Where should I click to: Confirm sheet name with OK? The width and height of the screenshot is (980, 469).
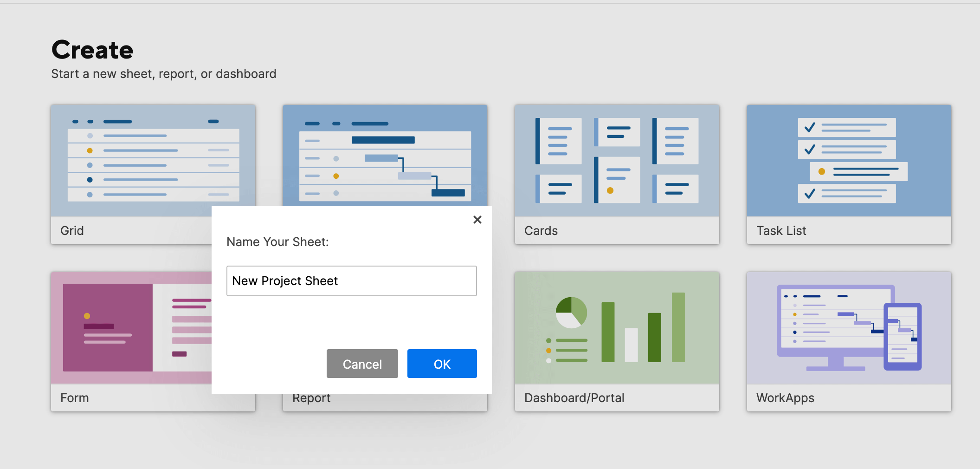(442, 364)
